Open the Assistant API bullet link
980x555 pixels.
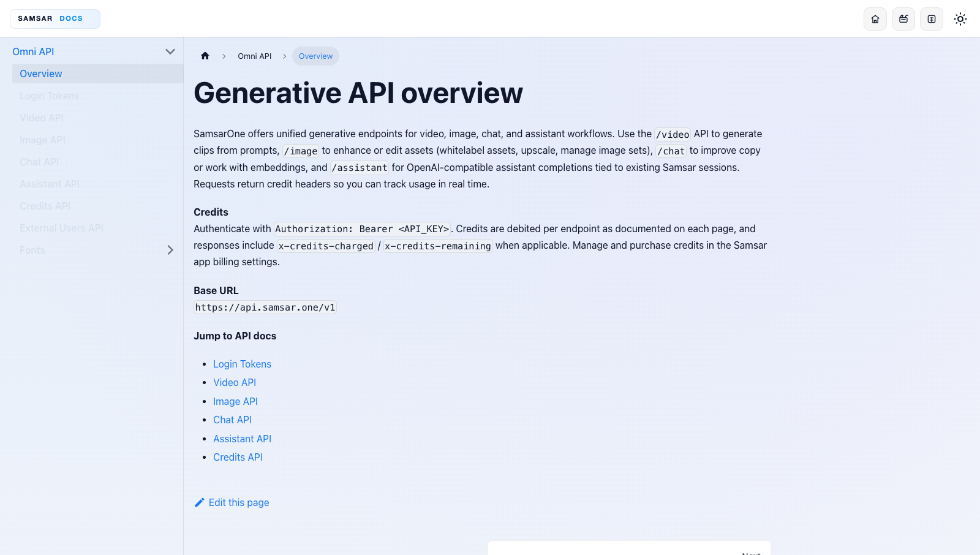[242, 439]
